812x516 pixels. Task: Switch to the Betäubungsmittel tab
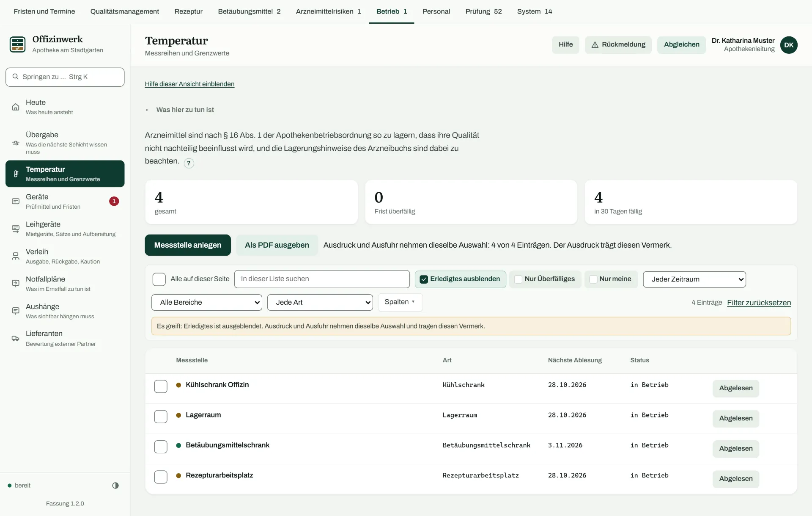tap(249, 11)
